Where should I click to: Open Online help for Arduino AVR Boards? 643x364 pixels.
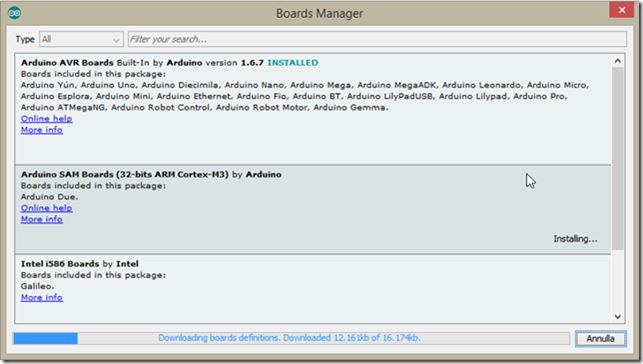coord(47,119)
